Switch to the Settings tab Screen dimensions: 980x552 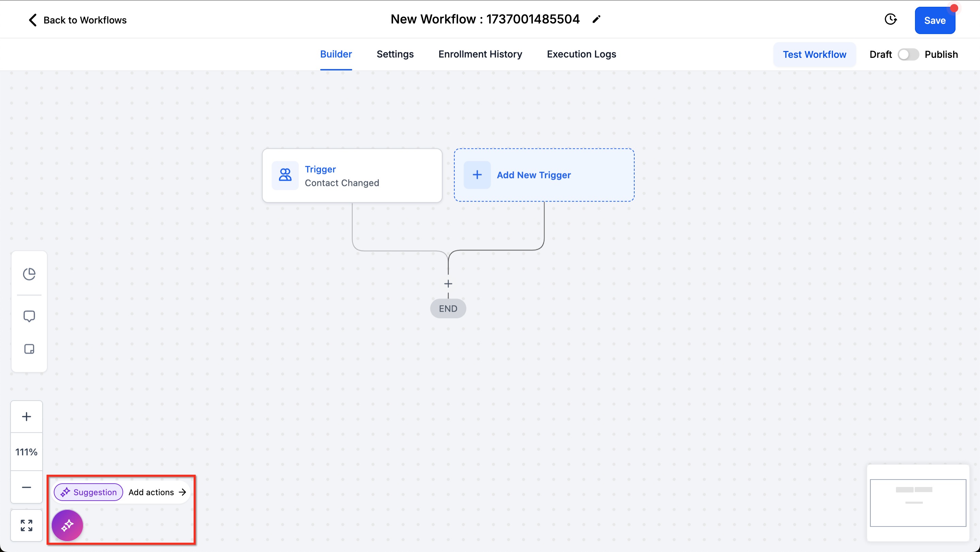click(395, 54)
